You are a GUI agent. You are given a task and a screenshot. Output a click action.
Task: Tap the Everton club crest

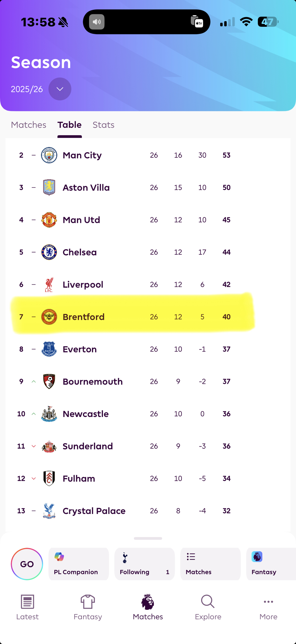click(49, 349)
